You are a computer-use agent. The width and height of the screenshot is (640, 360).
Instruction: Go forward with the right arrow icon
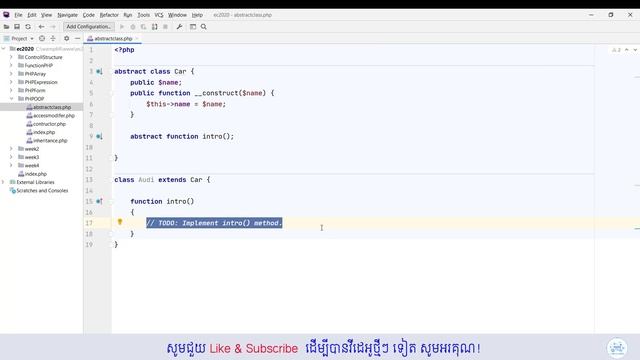coord(53,27)
